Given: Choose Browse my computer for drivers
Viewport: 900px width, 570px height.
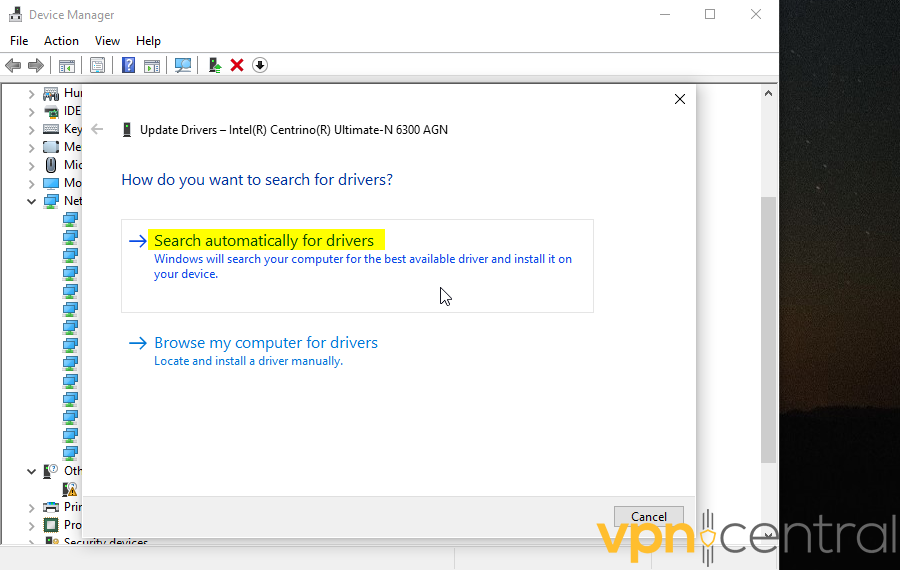Looking at the screenshot, I should (x=266, y=343).
